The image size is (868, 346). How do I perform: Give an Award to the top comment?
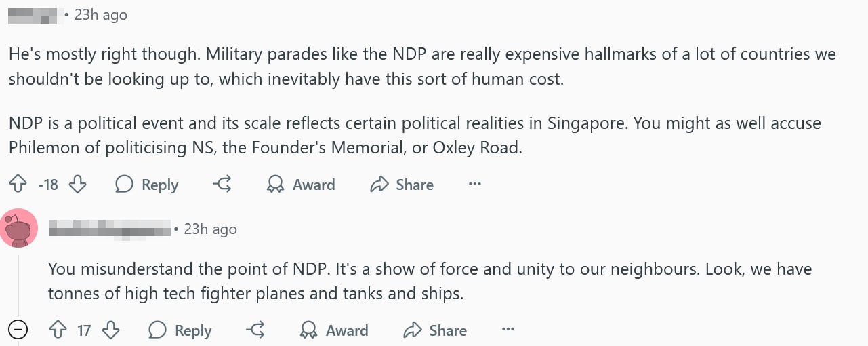point(301,185)
